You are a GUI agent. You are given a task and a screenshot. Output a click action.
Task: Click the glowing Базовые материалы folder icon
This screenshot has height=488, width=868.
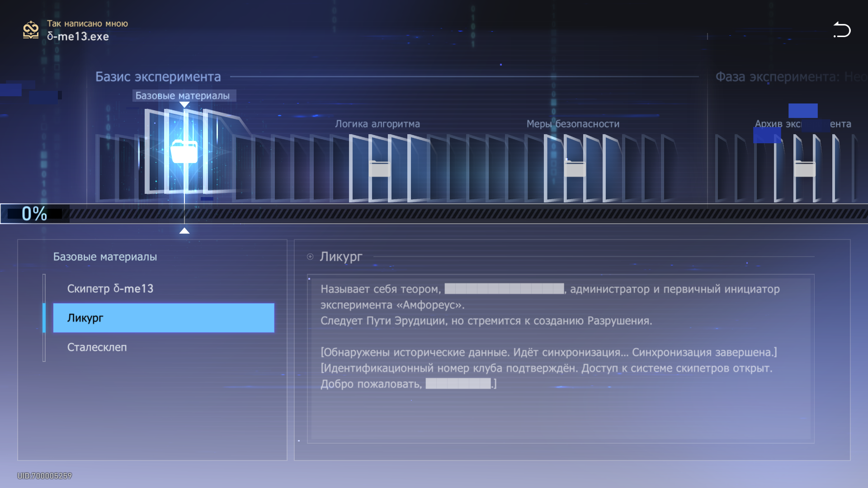click(x=184, y=152)
